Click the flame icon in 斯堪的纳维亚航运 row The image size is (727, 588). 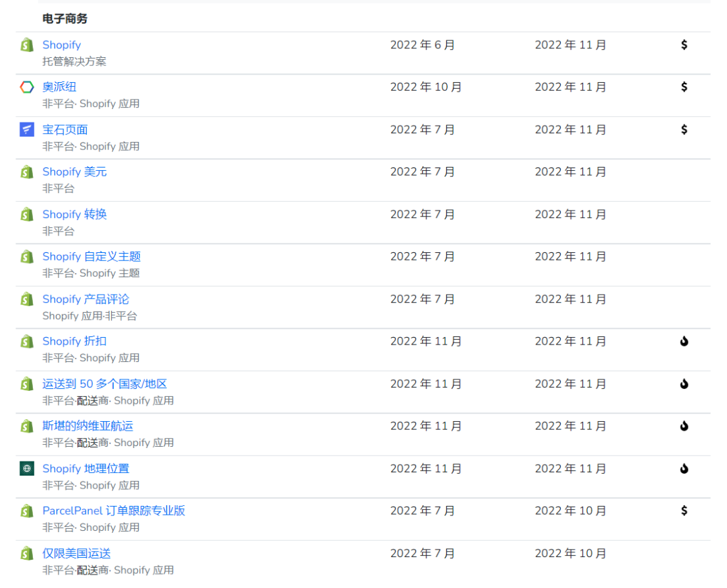(x=684, y=427)
